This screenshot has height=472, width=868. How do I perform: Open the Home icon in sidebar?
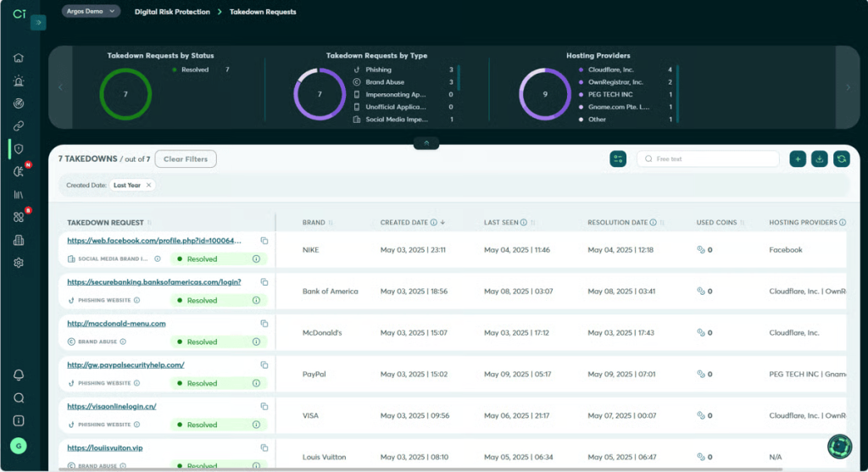[x=19, y=58]
